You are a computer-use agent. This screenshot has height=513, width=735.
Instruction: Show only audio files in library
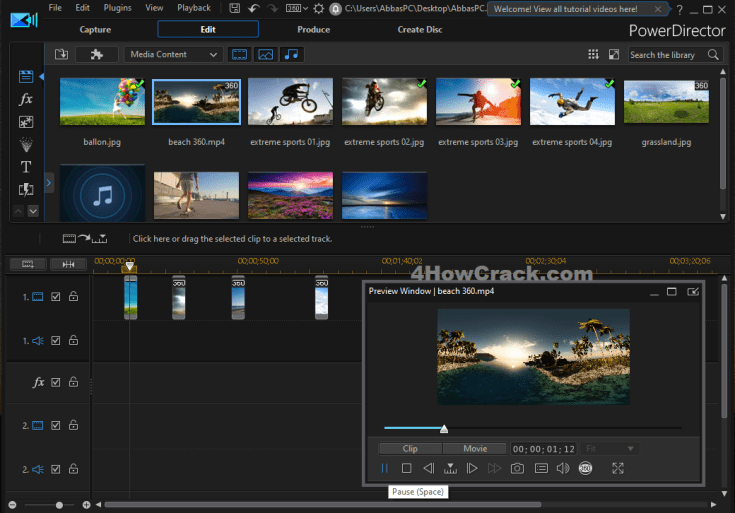291,54
